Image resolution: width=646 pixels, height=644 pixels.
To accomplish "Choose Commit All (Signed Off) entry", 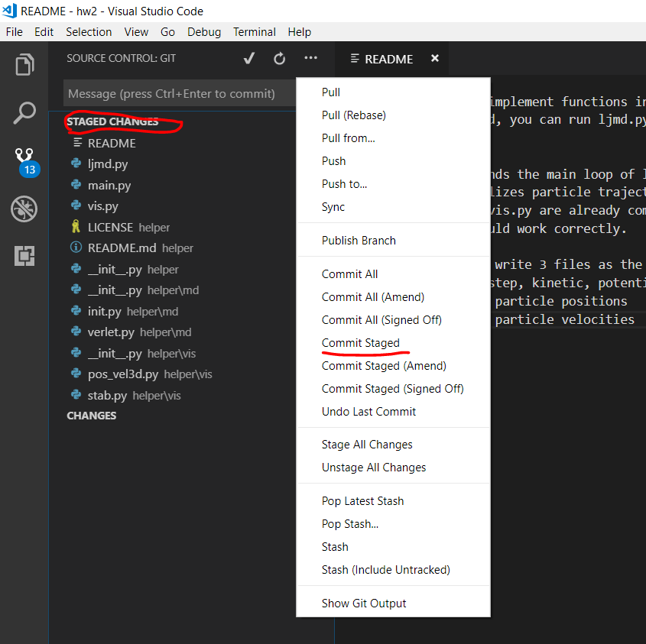I will (393, 320).
